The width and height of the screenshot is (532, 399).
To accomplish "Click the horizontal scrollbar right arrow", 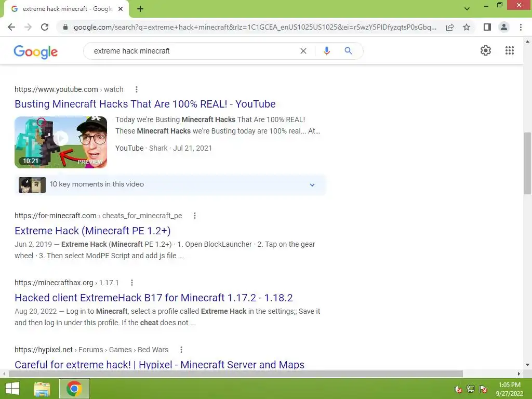I will point(519,374).
